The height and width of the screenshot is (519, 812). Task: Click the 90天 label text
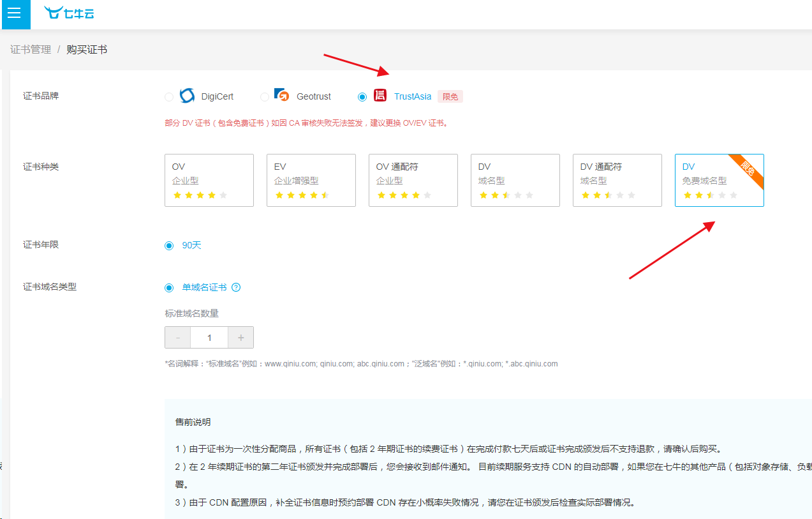pyautogui.click(x=191, y=245)
